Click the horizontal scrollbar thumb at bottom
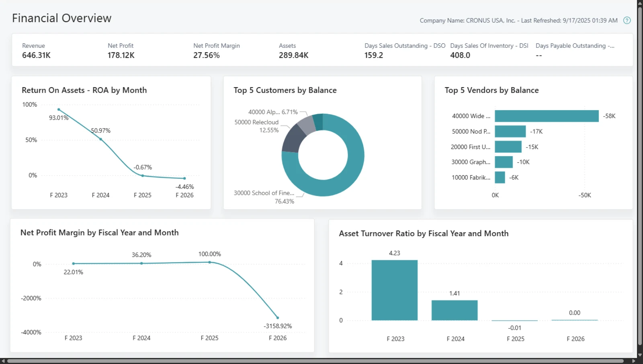The image size is (643, 364). 315,361
